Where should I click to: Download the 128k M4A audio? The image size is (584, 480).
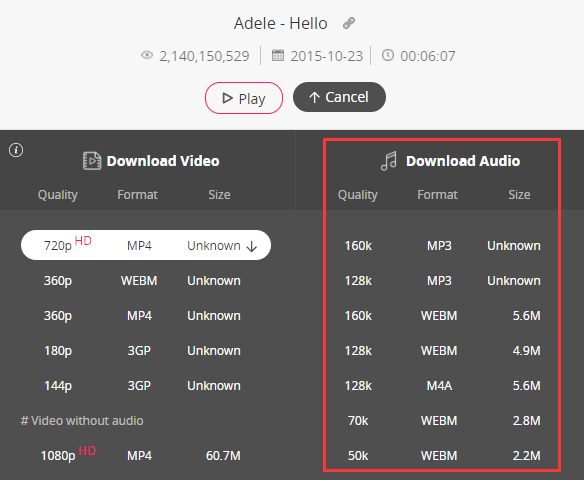pyautogui.click(x=442, y=385)
